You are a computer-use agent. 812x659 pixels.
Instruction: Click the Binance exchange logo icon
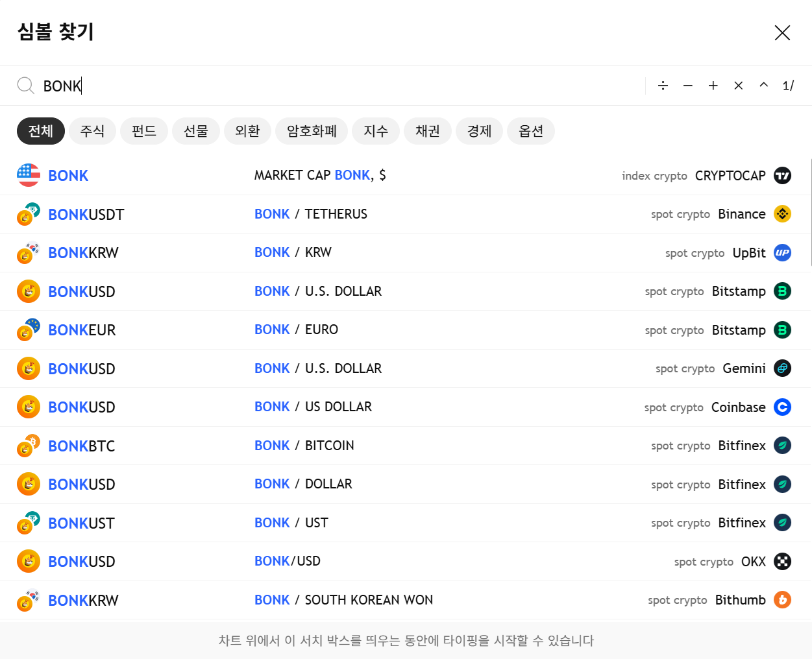click(x=783, y=214)
